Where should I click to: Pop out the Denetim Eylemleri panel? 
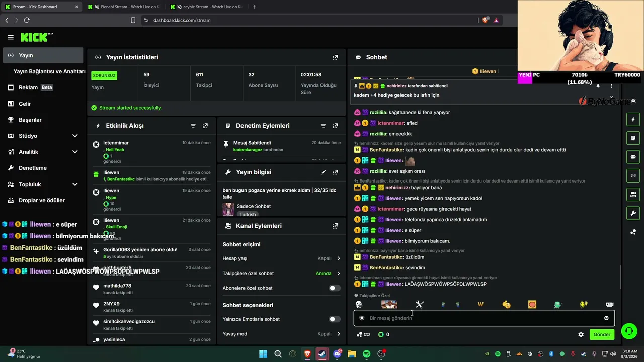tap(335, 126)
